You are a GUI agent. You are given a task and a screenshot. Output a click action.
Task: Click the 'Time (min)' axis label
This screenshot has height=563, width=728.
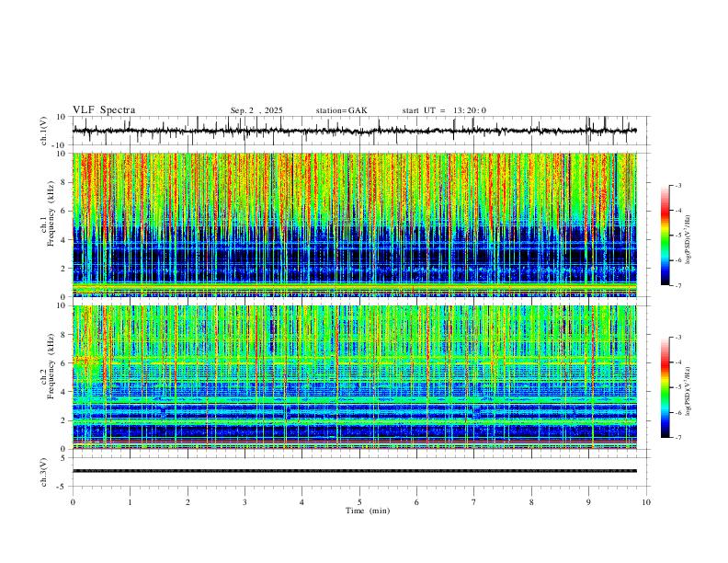pyautogui.click(x=368, y=511)
